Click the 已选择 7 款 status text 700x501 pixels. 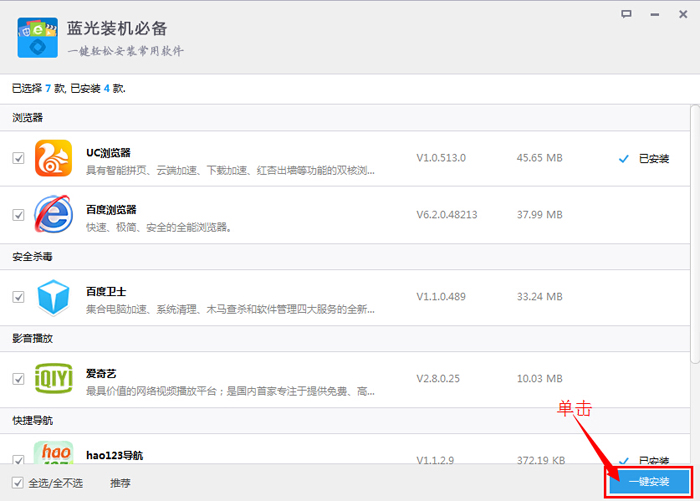coord(38,88)
